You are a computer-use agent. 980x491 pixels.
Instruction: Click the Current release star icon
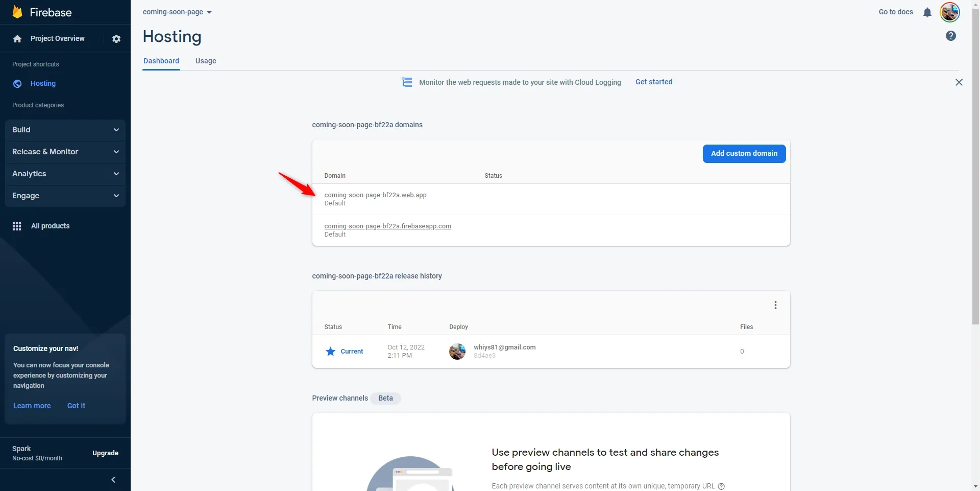coord(331,352)
